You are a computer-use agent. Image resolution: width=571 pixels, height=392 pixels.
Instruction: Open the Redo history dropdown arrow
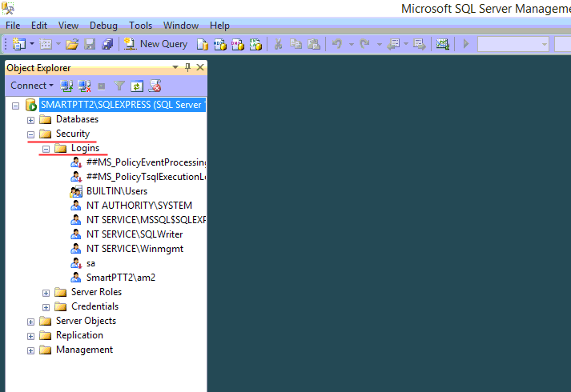click(x=379, y=44)
